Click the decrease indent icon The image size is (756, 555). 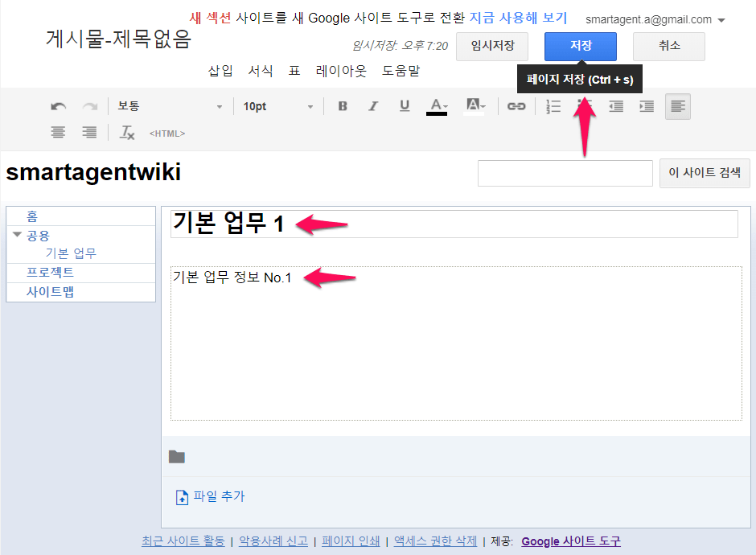click(616, 106)
